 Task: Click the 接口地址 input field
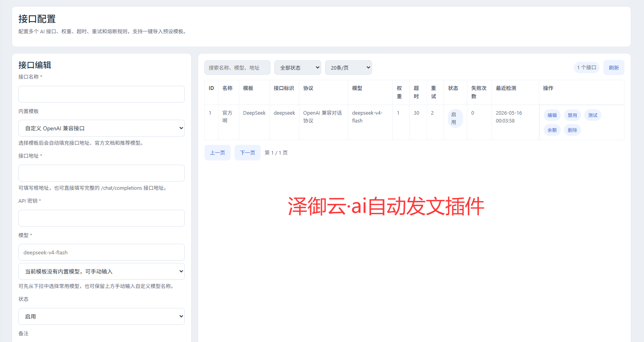click(102, 173)
